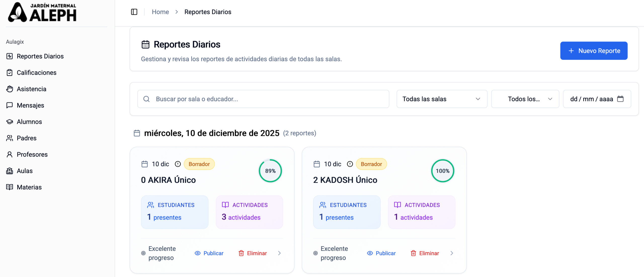The height and width of the screenshot is (277, 644).
Task: Click the search magnifier icon
Action: (146, 99)
